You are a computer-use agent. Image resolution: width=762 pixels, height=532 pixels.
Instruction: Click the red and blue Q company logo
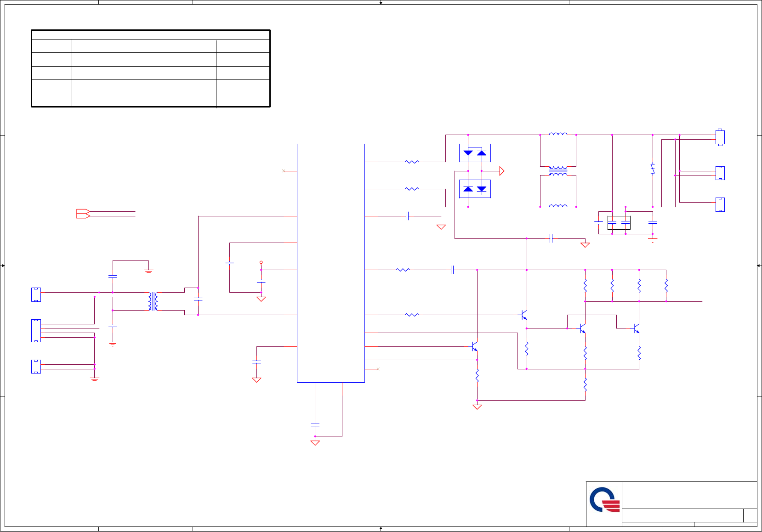604,500
